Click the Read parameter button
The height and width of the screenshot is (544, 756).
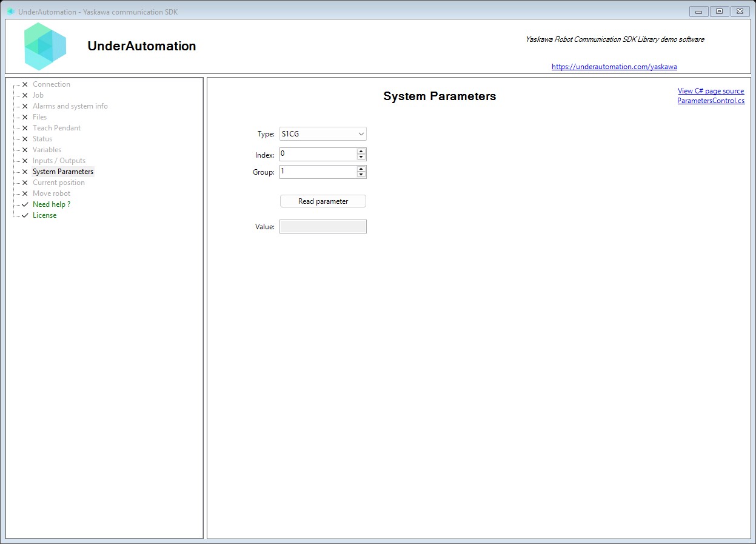point(323,201)
